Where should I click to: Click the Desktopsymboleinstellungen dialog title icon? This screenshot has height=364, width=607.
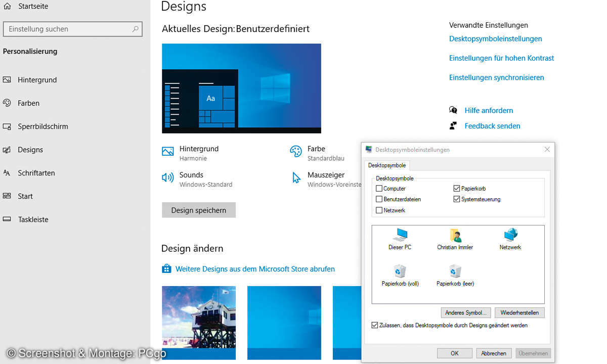(x=369, y=150)
